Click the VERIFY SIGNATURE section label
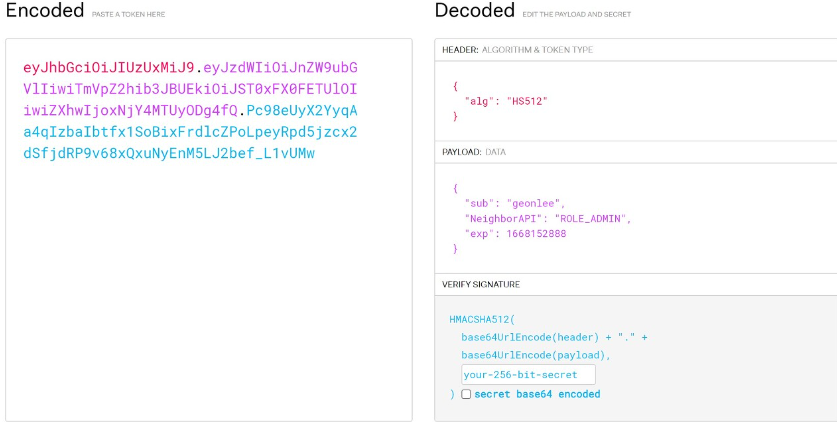The height and width of the screenshot is (422, 837). (481, 284)
